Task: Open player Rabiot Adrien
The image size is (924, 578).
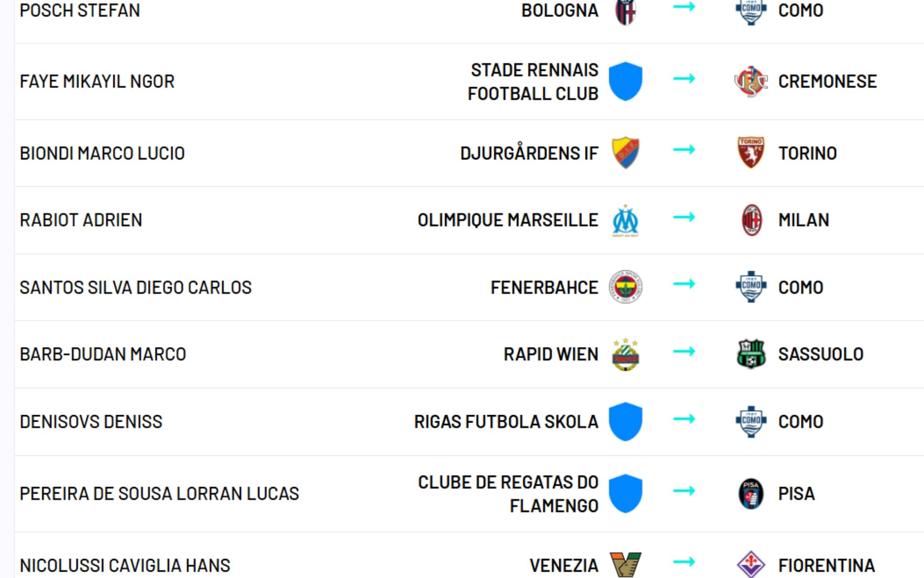Action: 81,220
